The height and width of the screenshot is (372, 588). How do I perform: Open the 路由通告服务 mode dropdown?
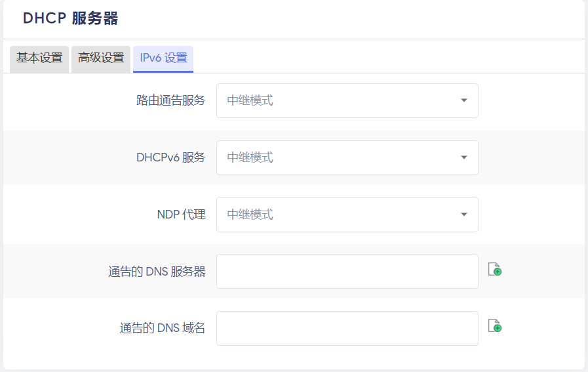pyautogui.click(x=347, y=100)
